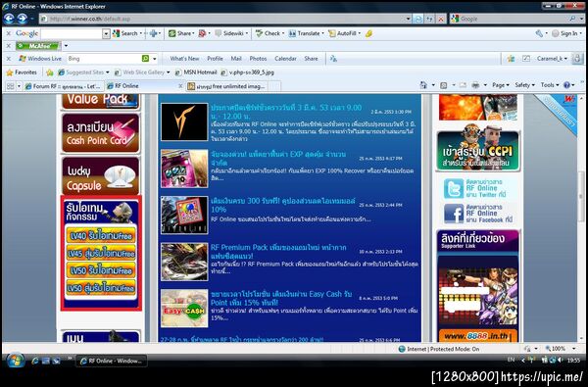
Task: Open Photos in Windows Live toolbar
Action: click(258, 59)
